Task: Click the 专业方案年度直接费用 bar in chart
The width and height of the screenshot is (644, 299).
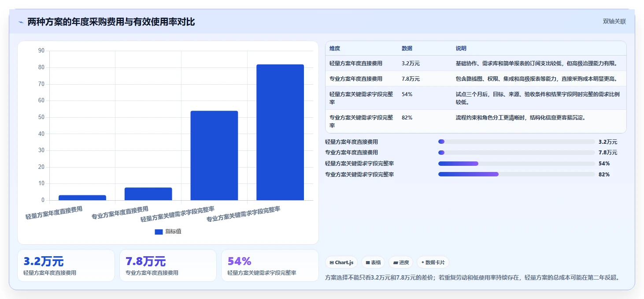Action: coord(148,194)
